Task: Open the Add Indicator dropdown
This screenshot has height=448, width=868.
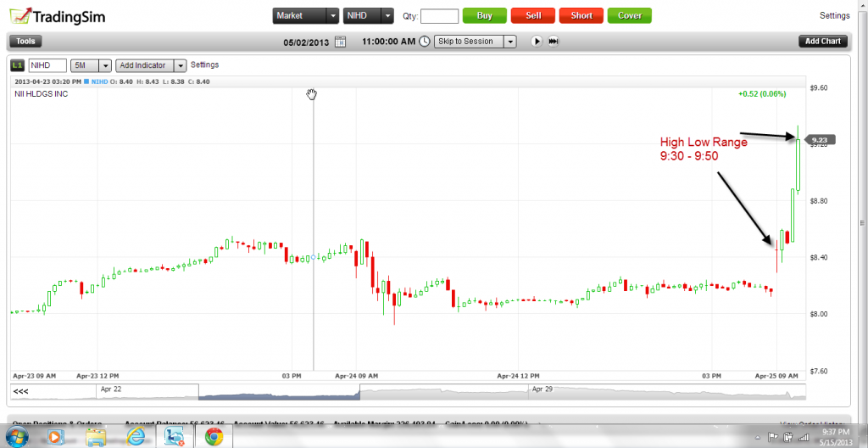Action: pyautogui.click(x=181, y=64)
